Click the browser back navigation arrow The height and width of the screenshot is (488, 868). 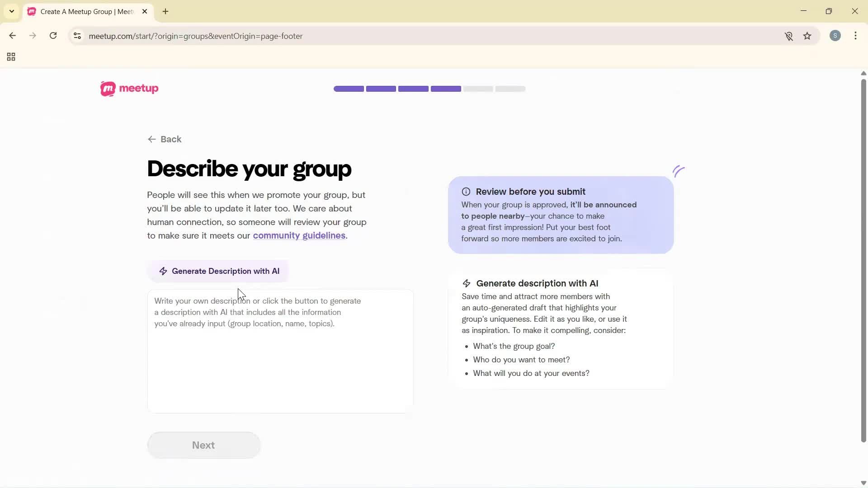point(12,36)
